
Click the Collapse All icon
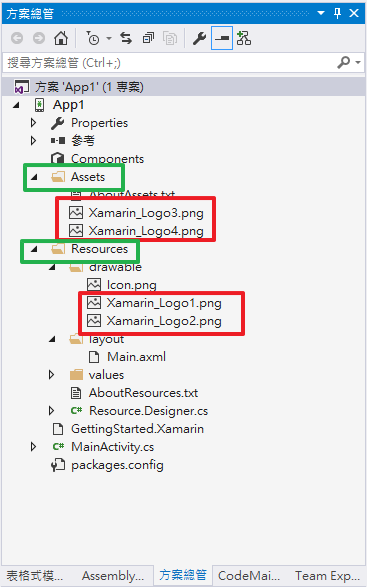[x=148, y=38]
